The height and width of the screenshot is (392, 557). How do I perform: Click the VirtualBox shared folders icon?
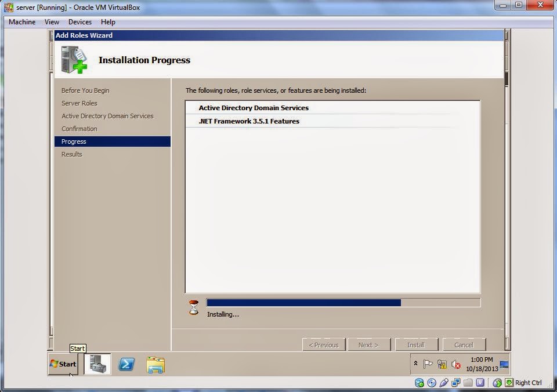(468, 383)
